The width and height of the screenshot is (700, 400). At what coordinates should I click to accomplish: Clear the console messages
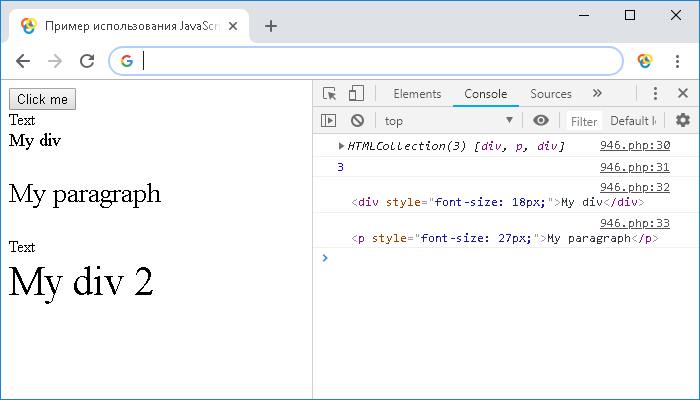coord(357,121)
